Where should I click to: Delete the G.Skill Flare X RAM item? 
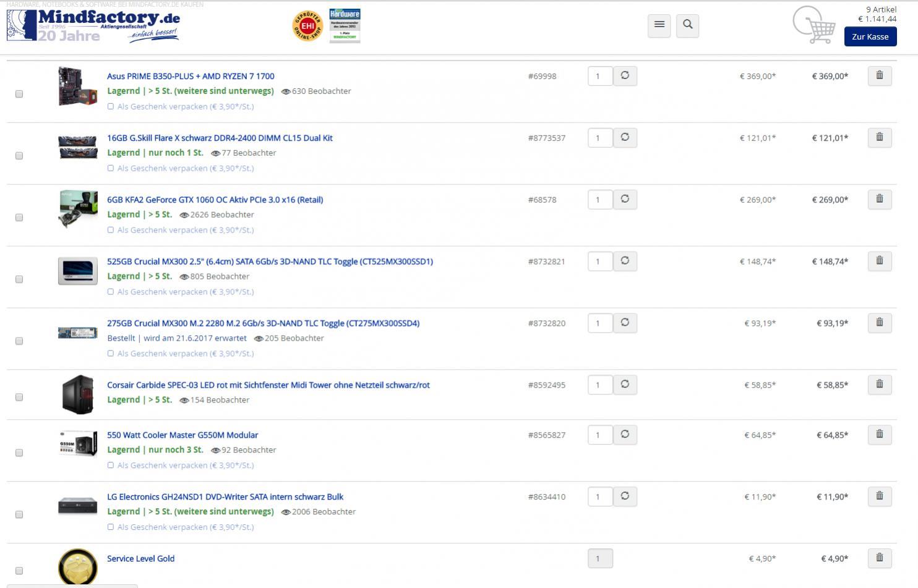(879, 137)
